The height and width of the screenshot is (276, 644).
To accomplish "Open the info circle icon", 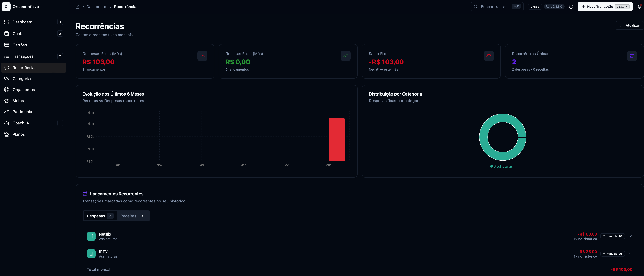I will [571, 7].
